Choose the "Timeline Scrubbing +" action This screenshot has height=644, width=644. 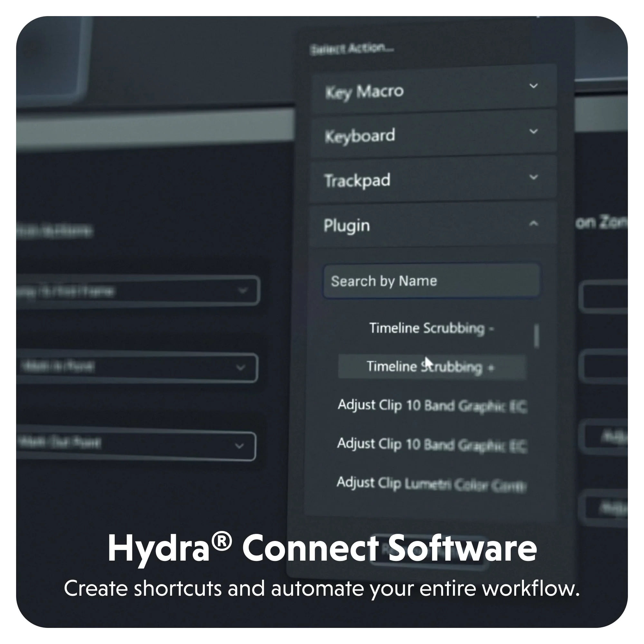coord(432,367)
